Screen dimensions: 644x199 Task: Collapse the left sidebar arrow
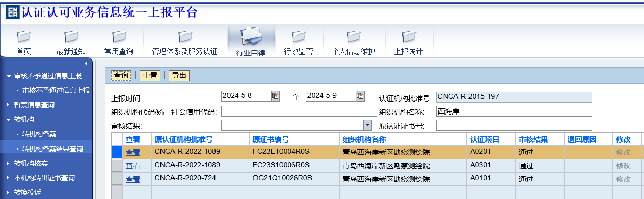coord(86,63)
